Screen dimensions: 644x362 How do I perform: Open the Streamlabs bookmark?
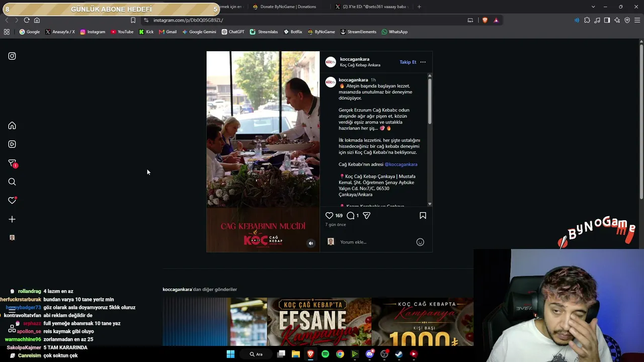[x=264, y=32]
